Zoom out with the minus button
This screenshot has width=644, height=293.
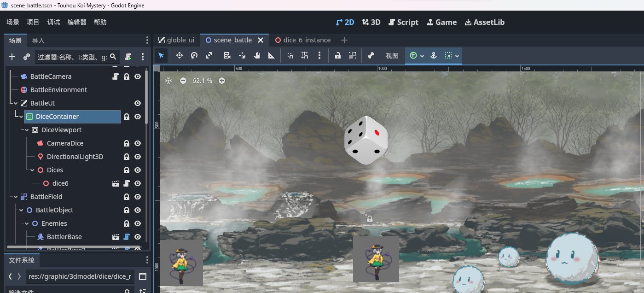point(183,81)
